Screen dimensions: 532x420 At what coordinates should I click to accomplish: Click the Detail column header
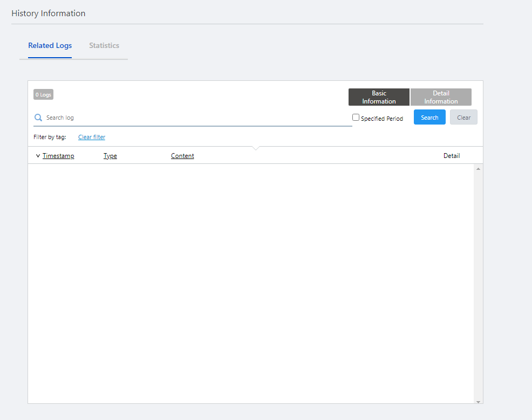coord(452,156)
